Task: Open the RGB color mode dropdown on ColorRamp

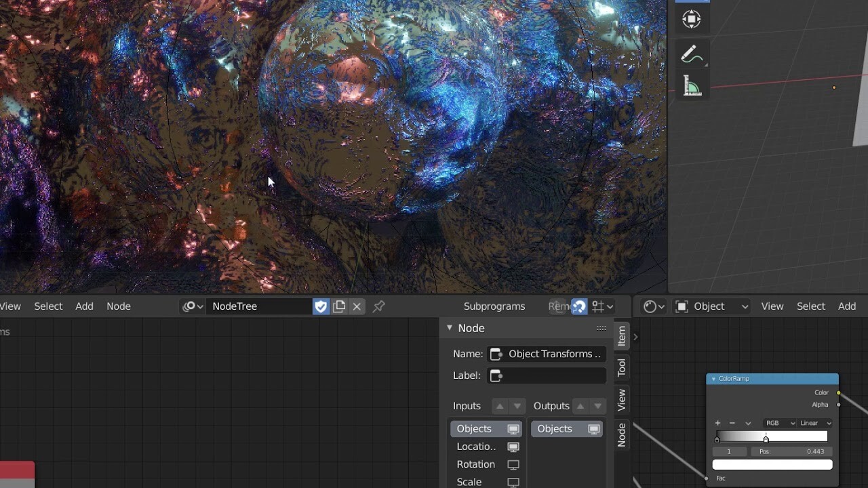Action: coord(779,422)
